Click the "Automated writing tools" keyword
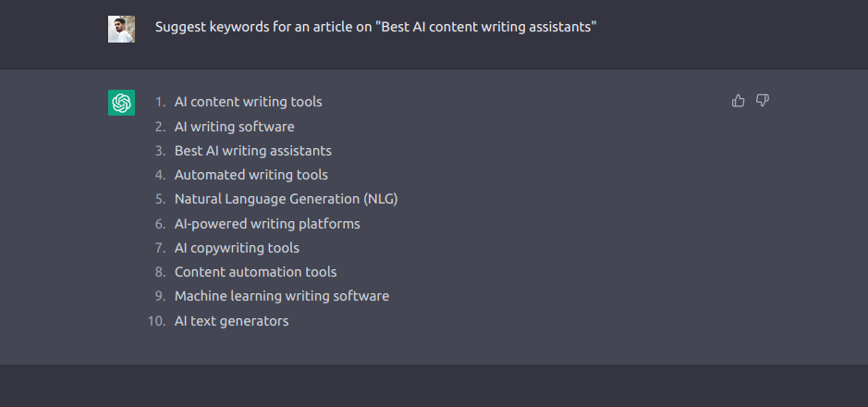Image resolution: width=868 pixels, height=407 pixels. click(251, 175)
